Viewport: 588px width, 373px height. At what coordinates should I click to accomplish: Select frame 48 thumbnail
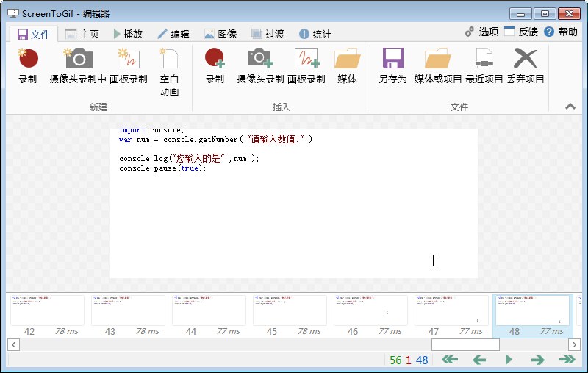click(532, 316)
